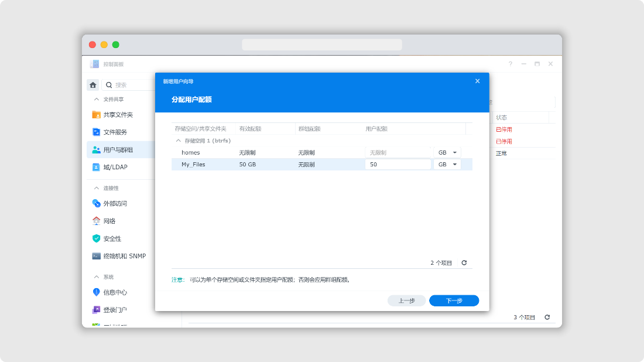
Task: Select 域/LDAP icon in sidebar
Action: [x=97, y=168]
